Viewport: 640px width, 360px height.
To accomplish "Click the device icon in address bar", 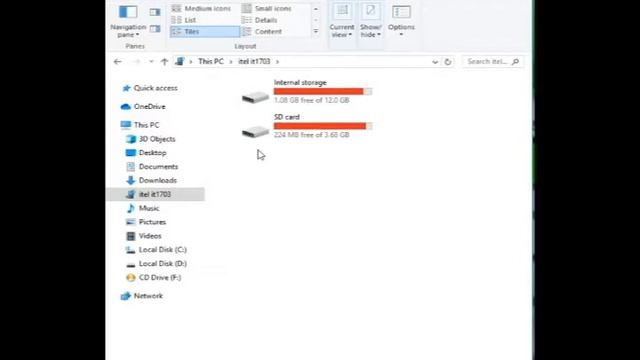I will [179, 61].
